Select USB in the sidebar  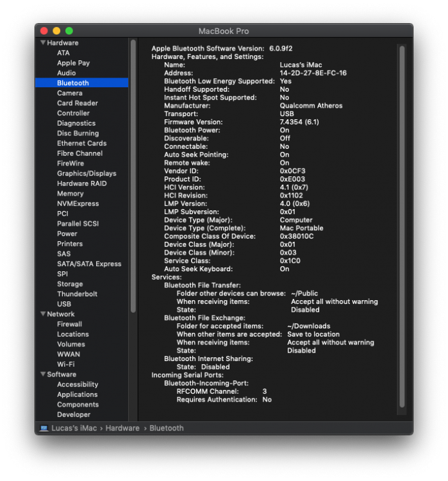[x=64, y=304]
